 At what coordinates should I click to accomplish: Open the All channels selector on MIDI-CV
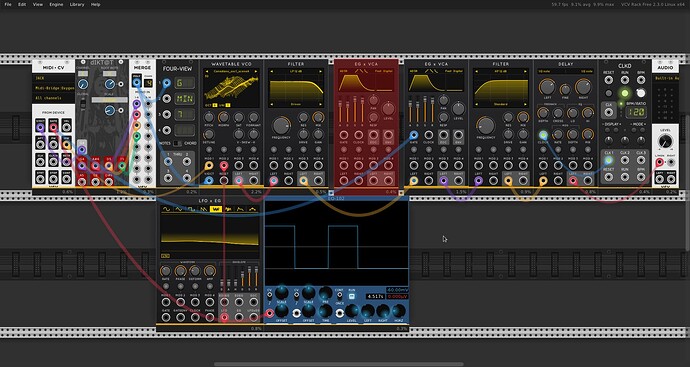(54, 98)
